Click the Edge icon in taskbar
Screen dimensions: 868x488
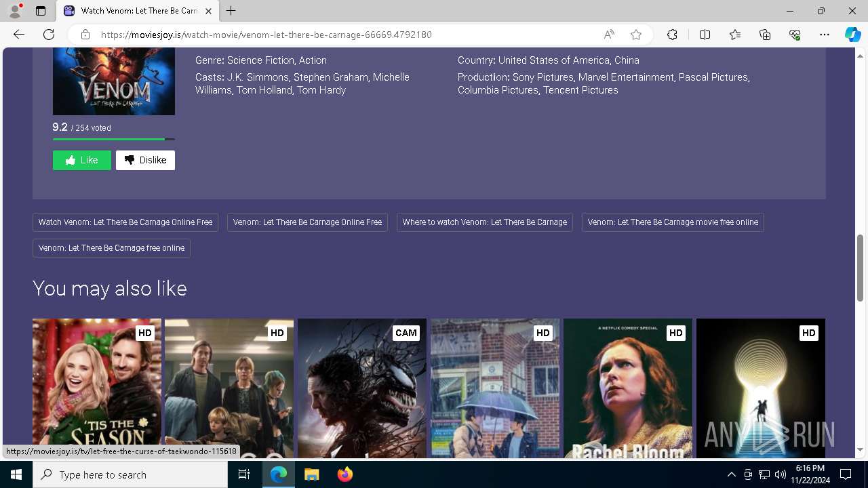coord(279,474)
